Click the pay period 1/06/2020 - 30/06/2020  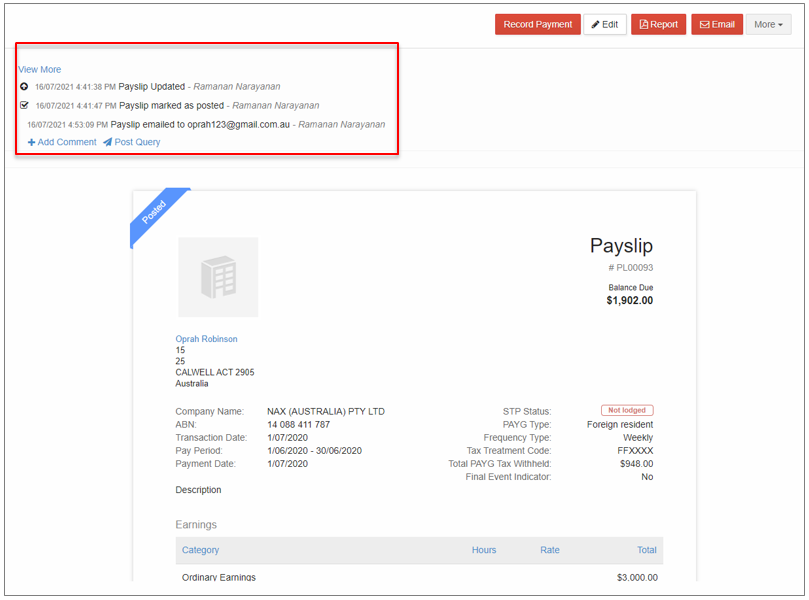coord(315,450)
